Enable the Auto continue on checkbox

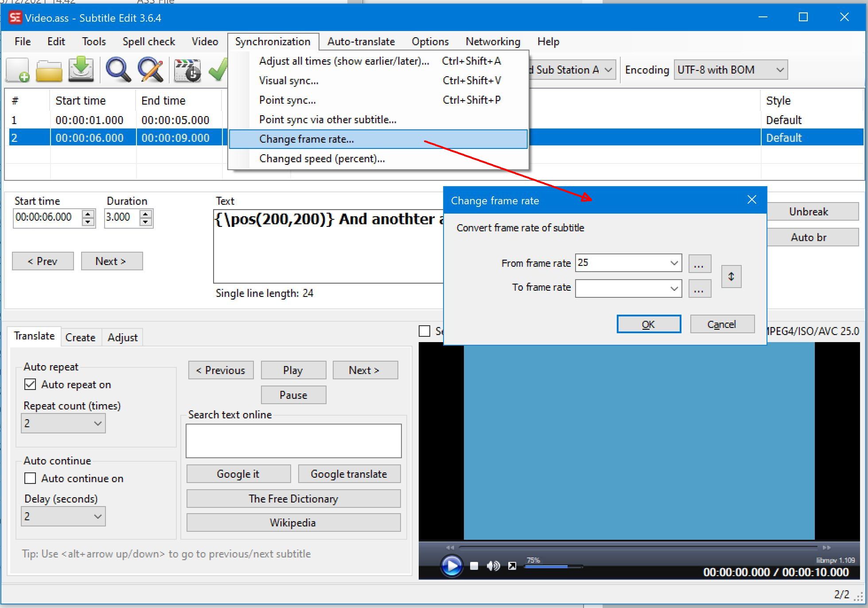point(30,478)
